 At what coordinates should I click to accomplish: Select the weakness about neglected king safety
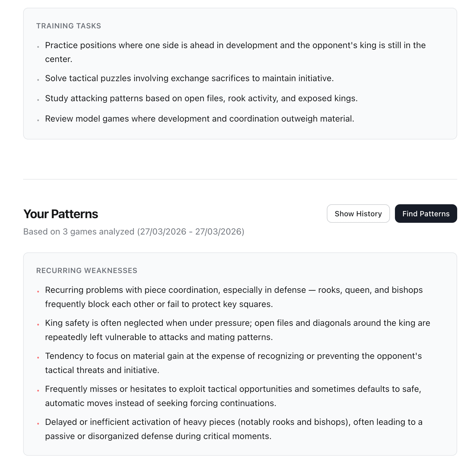point(237,330)
